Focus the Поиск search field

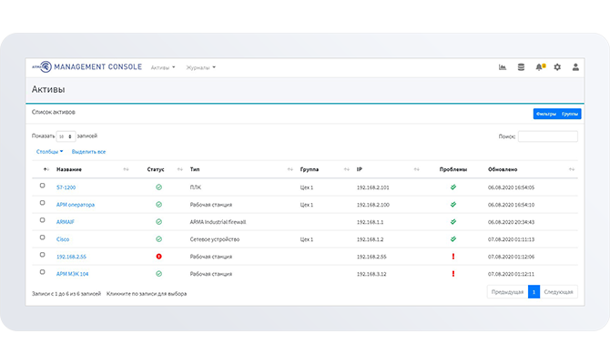pos(547,136)
